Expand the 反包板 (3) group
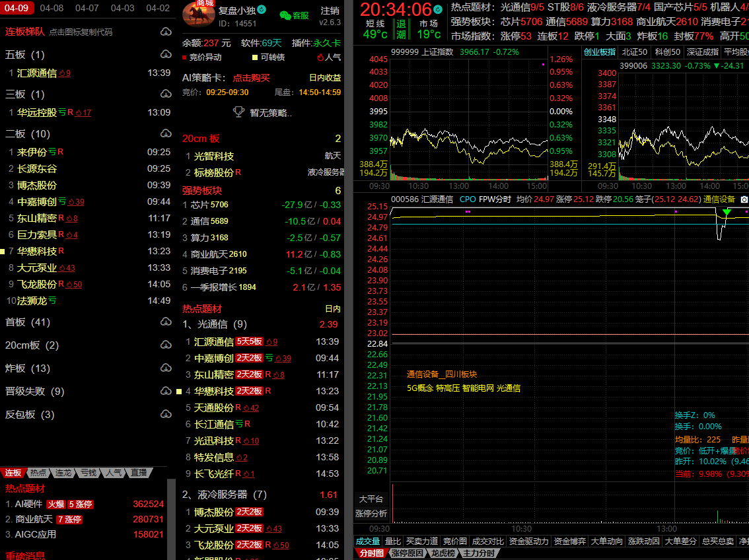 pos(30,415)
